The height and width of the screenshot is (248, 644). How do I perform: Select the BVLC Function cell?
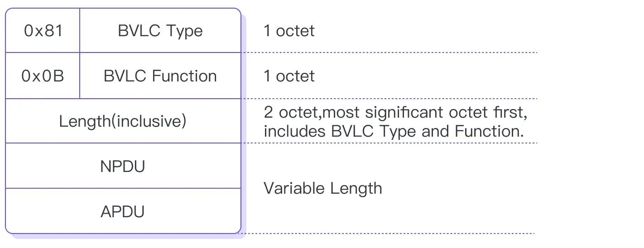[x=160, y=76]
